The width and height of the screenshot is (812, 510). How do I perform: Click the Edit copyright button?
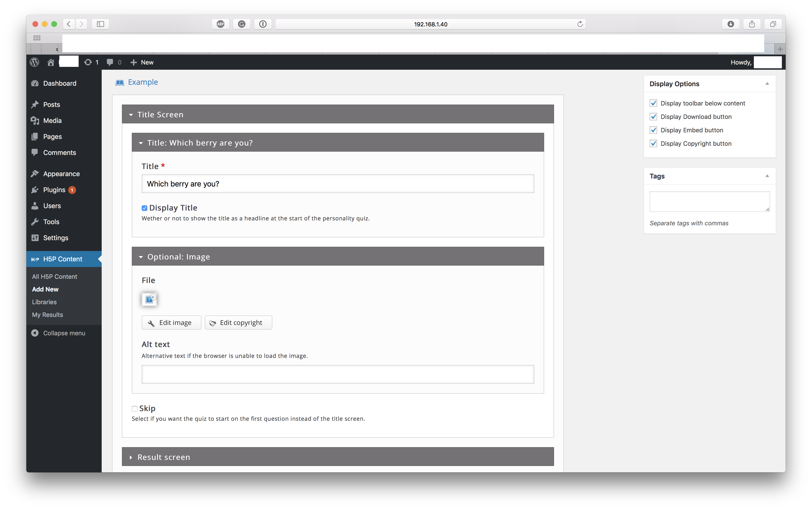(238, 323)
